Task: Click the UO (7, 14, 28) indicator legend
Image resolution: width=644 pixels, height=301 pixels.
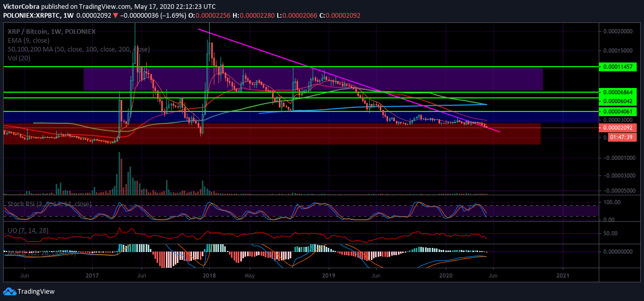Action: click(28, 230)
